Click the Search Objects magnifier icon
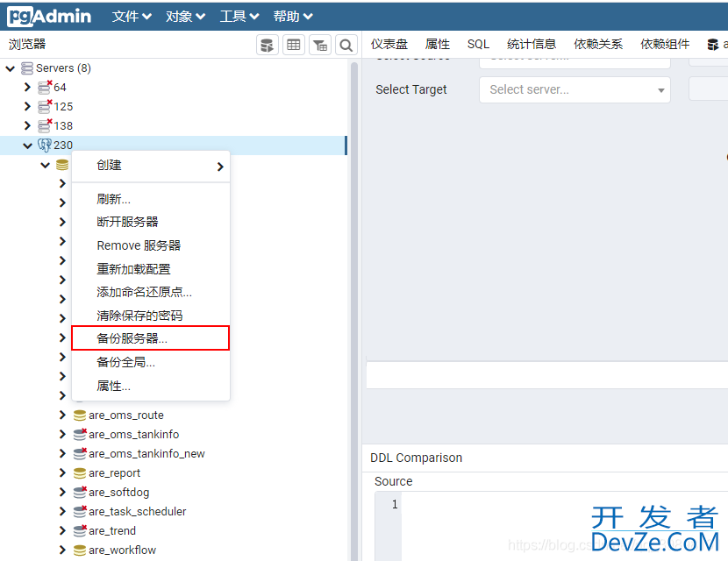 click(346, 45)
